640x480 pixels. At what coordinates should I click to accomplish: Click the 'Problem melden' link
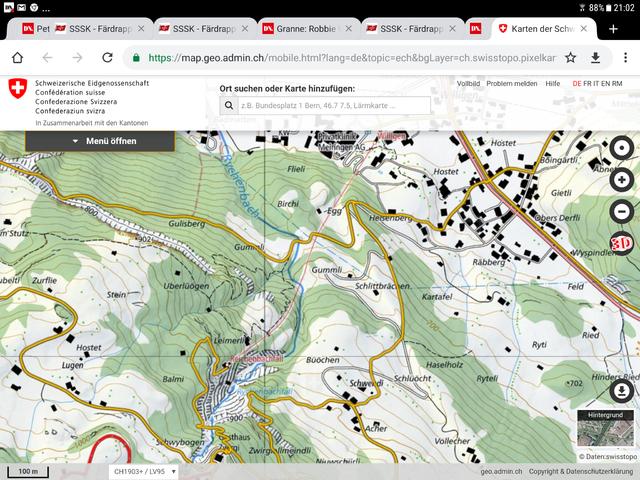click(x=511, y=84)
